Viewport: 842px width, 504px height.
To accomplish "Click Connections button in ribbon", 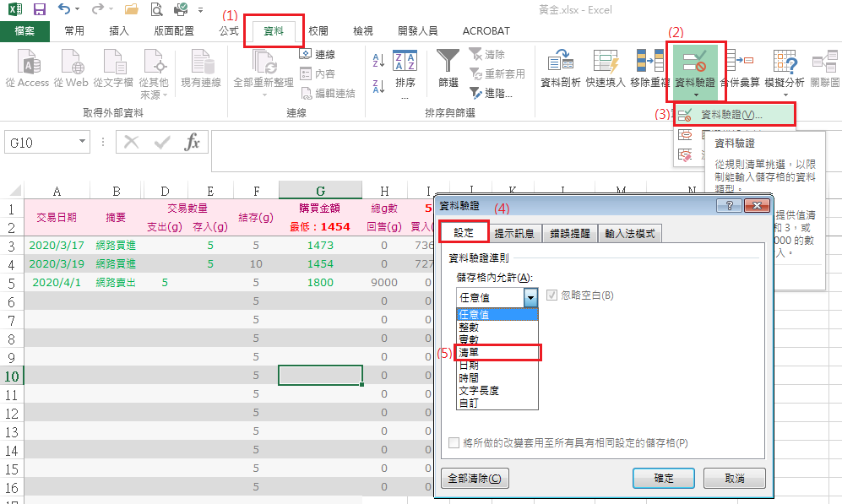I will (318, 54).
